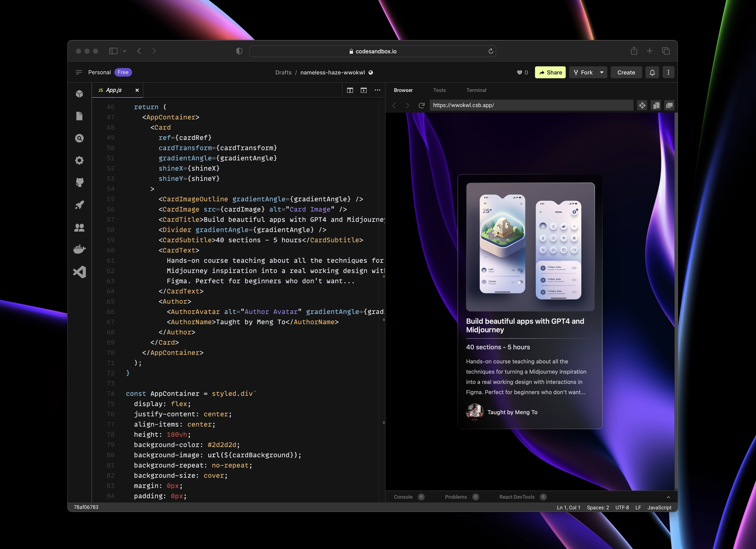Viewport: 756px width, 549px height.
Task: Open the editor ellipsis options menu
Action: pyautogui.click(x=378, y=90)
